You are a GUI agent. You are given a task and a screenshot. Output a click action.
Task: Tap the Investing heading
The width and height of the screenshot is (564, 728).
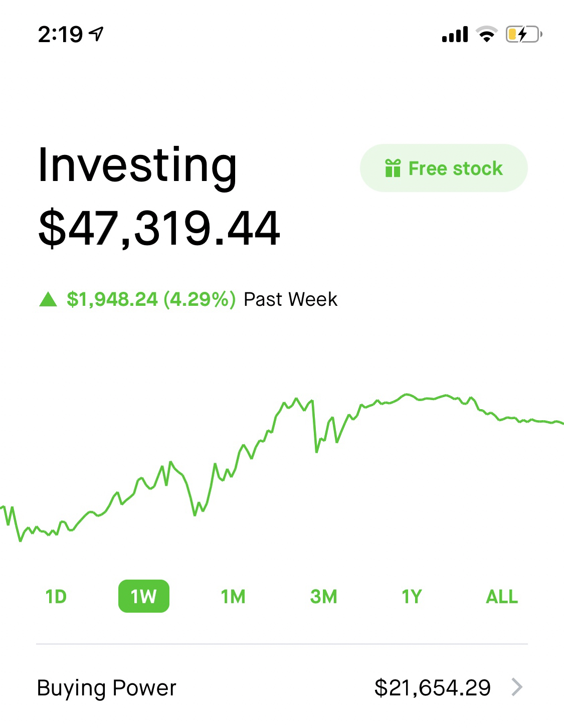click(x=137, y=165)
